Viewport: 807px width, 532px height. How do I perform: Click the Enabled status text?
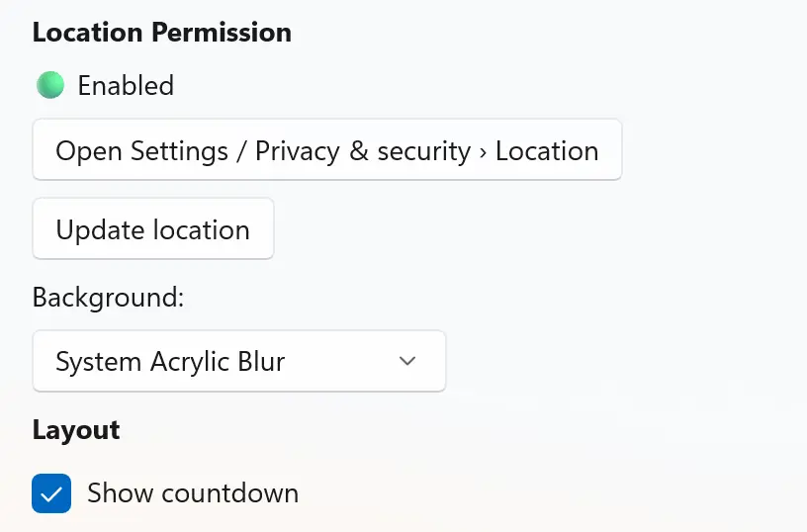(x=126, y=86)
